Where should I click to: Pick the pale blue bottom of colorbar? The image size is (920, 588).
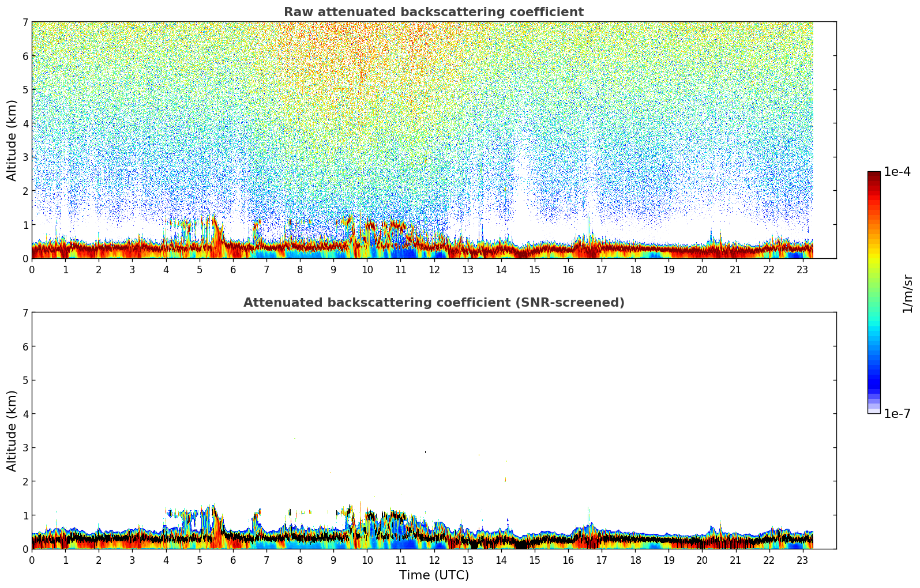(874, 409)
